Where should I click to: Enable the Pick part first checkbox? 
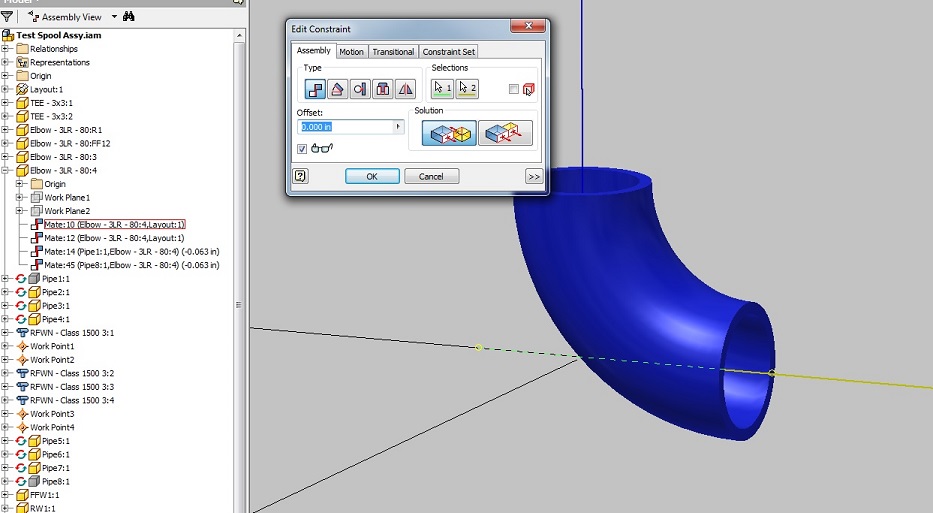tap(514, 89)
